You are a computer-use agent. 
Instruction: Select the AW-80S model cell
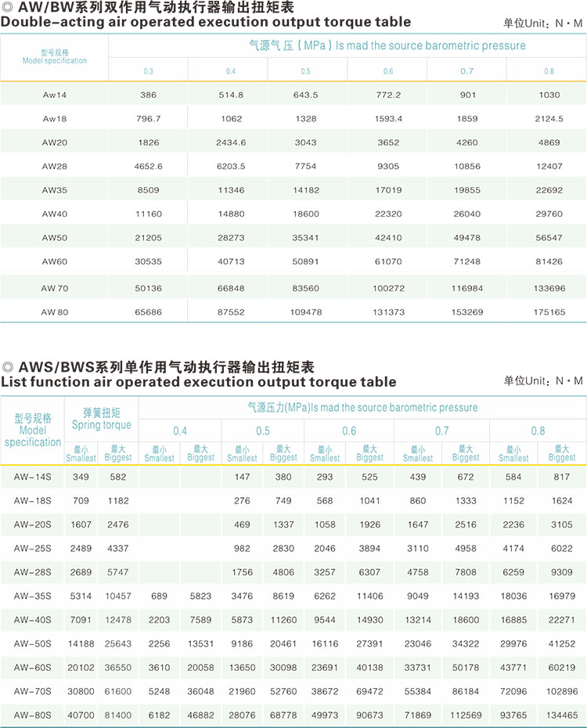32,715
